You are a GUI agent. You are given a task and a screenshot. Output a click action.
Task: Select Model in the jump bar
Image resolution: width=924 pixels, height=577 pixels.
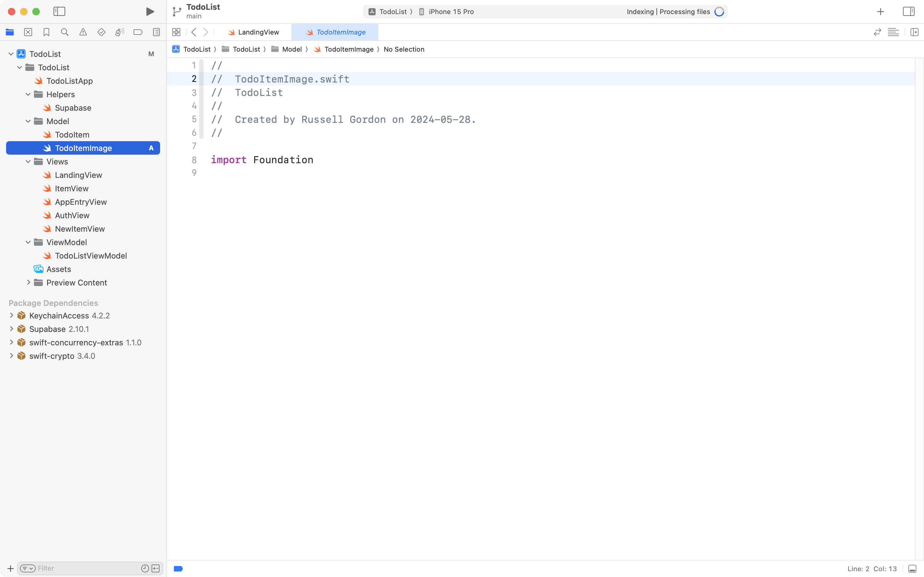click(292, 49)
